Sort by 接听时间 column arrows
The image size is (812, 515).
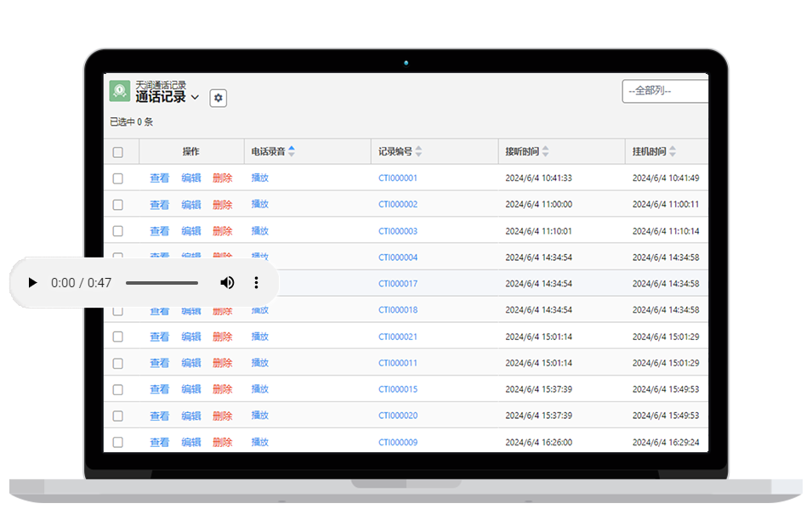click(545, 151)
